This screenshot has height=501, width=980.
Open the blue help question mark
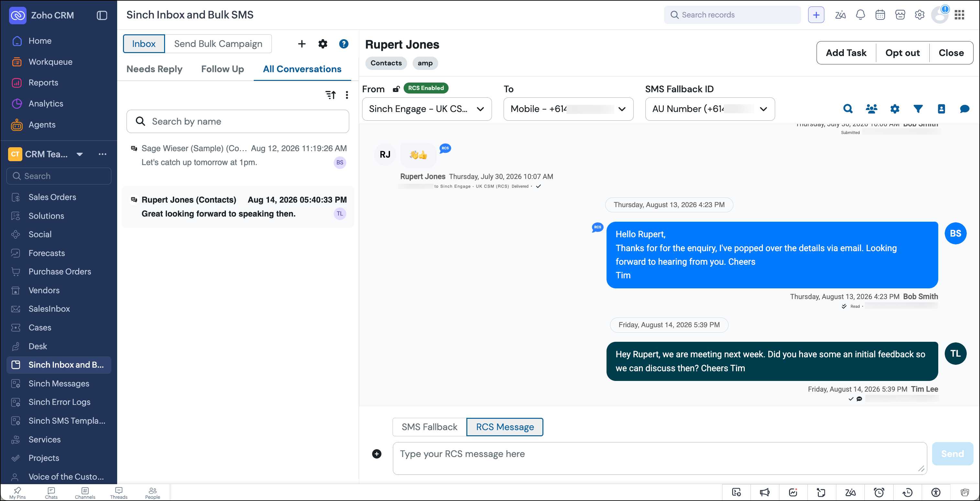pyautogui.click(x=343, y=44)
